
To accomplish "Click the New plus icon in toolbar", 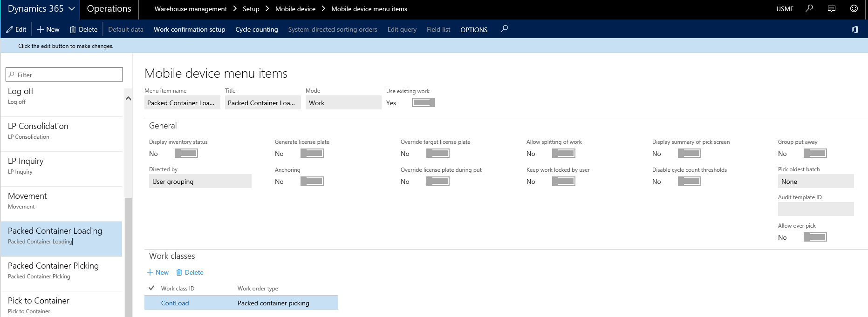I will tap(41, 29).
